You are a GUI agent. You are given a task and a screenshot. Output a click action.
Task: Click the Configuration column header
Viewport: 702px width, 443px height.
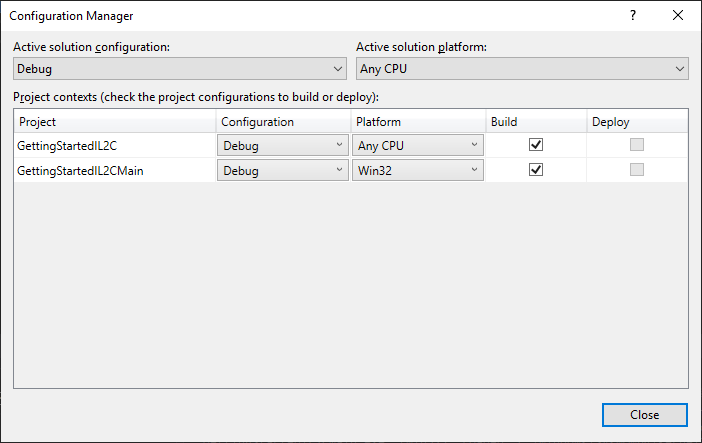[x=282, y=122]
